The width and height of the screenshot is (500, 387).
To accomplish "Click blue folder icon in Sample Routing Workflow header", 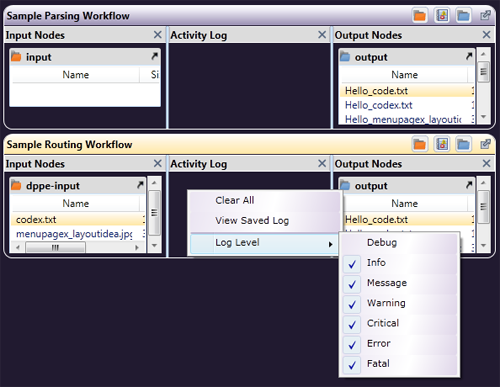I will [463, 144].
